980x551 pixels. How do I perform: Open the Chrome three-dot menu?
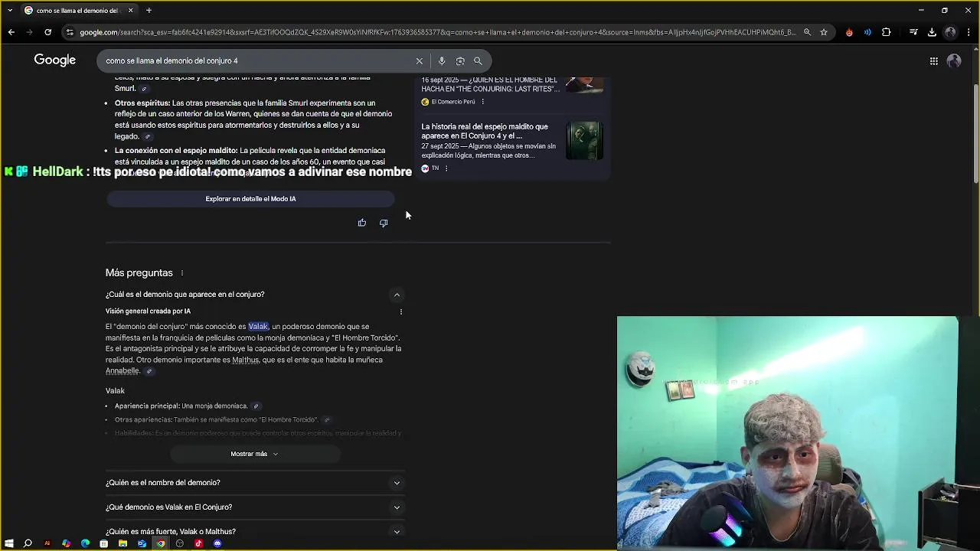tap(969, 32)
